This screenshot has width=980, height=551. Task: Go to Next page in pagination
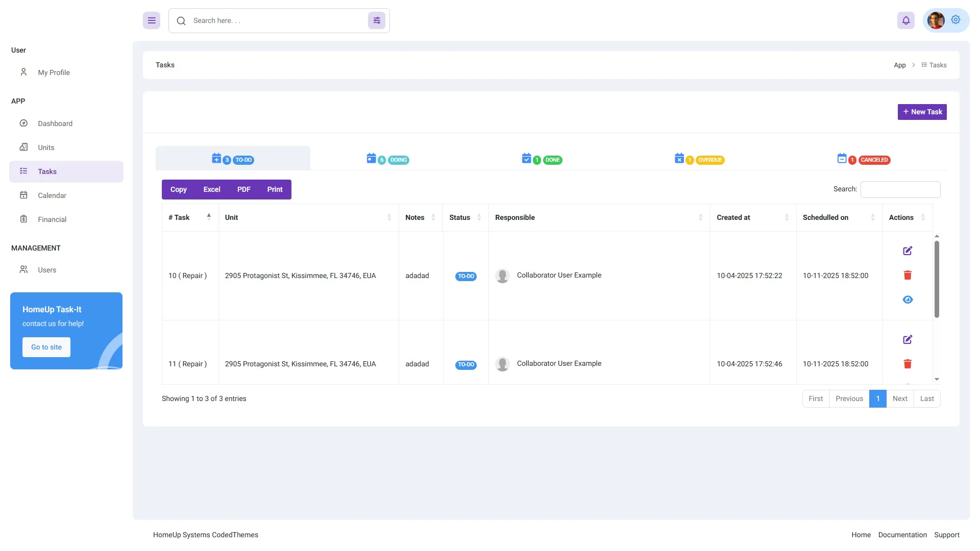900,399
